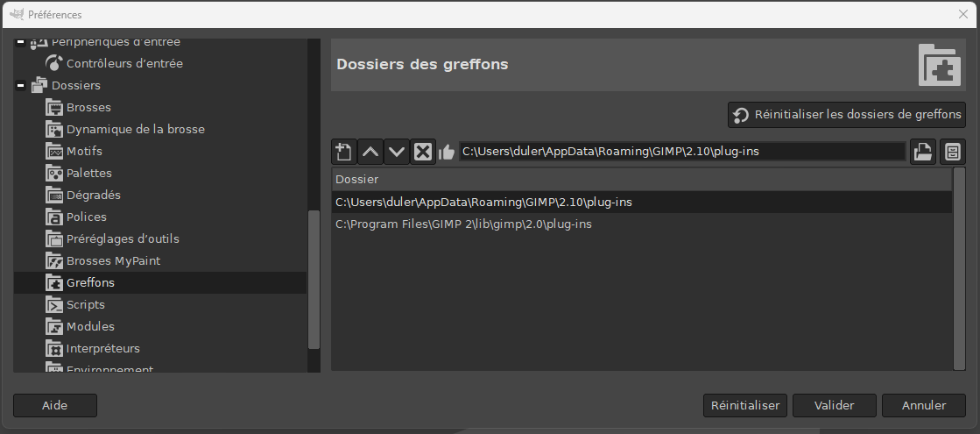The height and width of the screenshot is (434, 980).
Task: Select Contrôleurs d'entrée entry
Action: (x=125, y=63)
